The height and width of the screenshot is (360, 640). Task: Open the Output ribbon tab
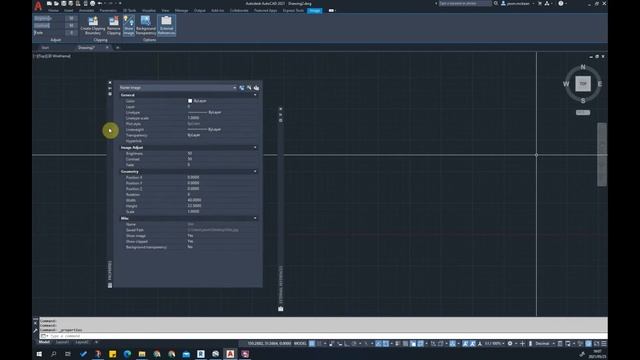(200, 11)
